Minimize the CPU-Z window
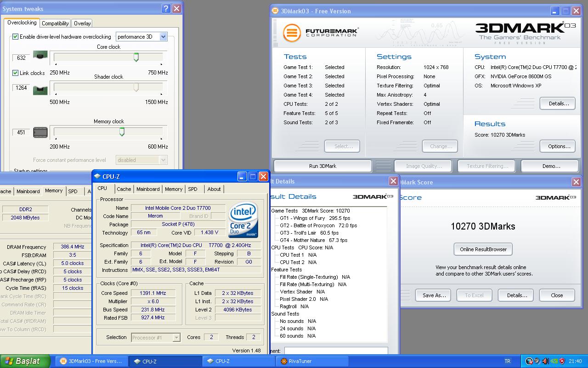Viewport: 588px width, 368px height. [x=242, y=177]
